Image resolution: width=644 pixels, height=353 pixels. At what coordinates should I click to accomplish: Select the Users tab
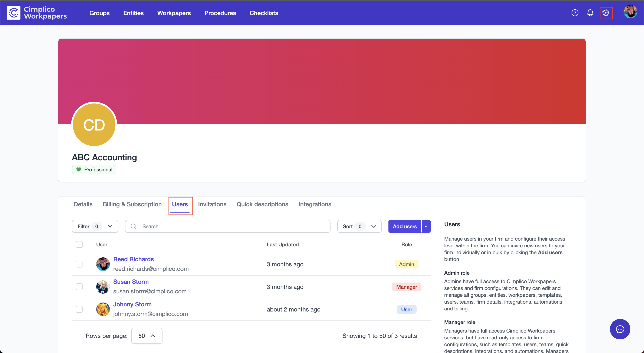click(180, 204)
